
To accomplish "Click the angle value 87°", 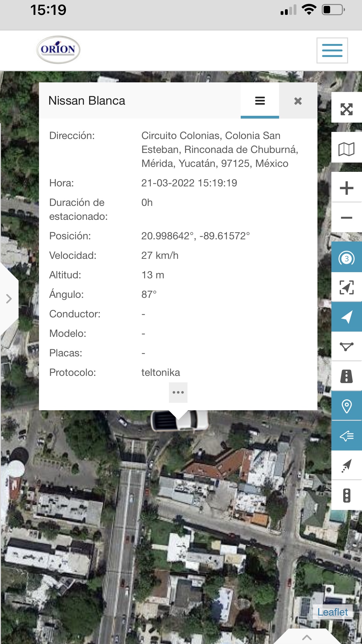I will coord(149,294).
